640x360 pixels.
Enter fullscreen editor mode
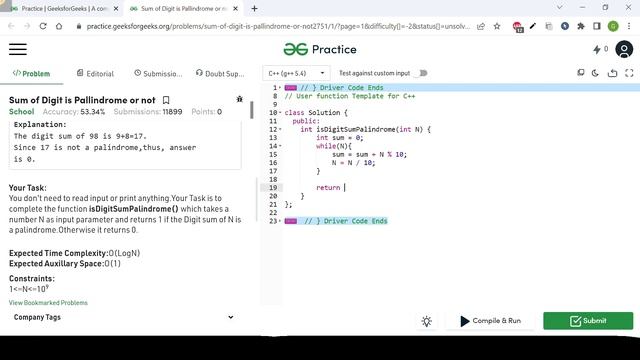(629, 73)
